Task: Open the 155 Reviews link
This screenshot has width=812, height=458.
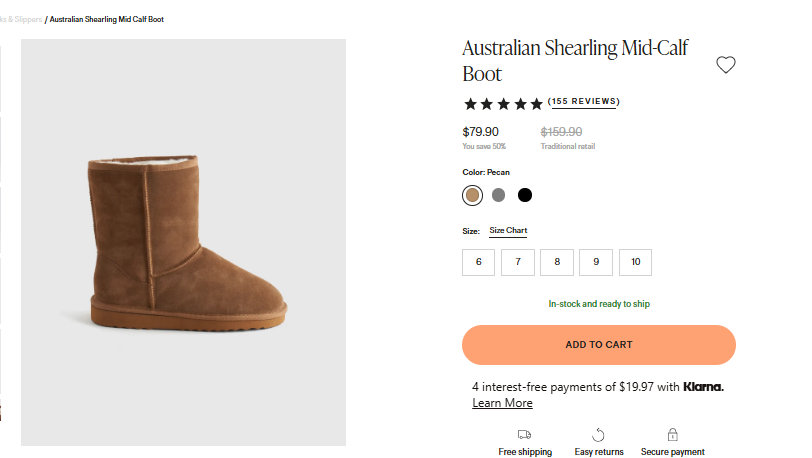Action: [584, 101]
